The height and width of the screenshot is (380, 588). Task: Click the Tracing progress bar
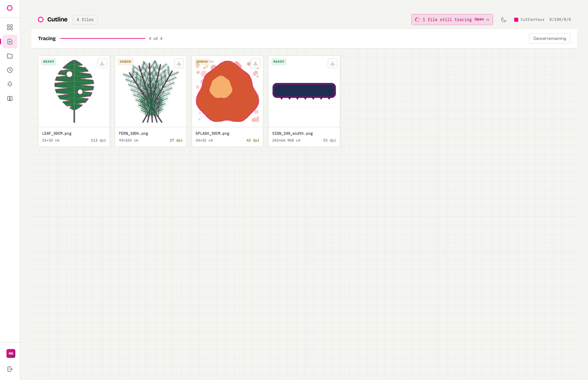[102, 38]
